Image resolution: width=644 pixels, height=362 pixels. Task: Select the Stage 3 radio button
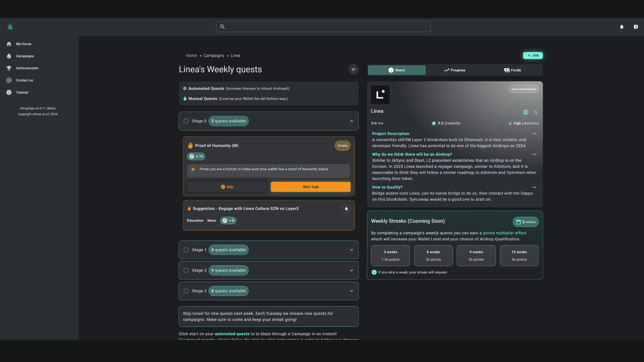click(x=186, y=291)
